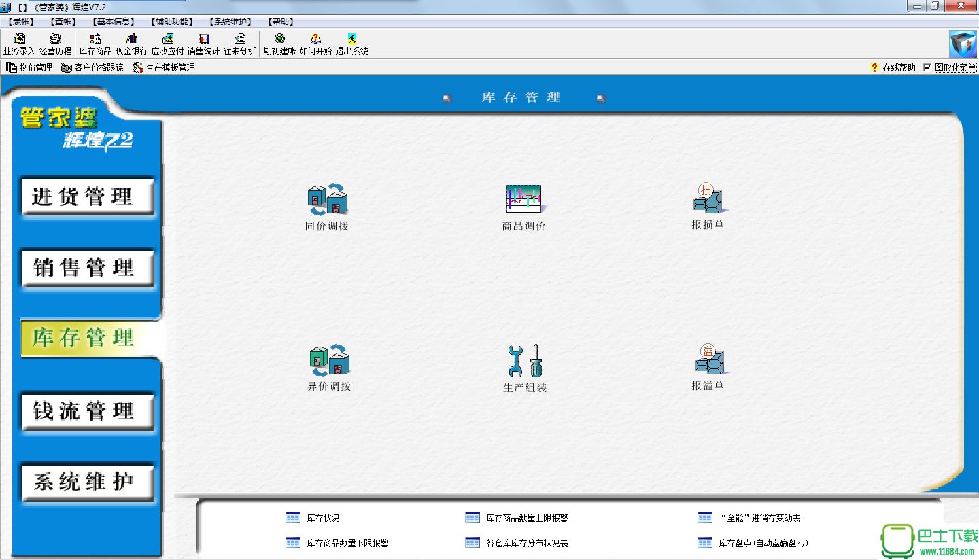Open 物价管理 shortcut

29,67
